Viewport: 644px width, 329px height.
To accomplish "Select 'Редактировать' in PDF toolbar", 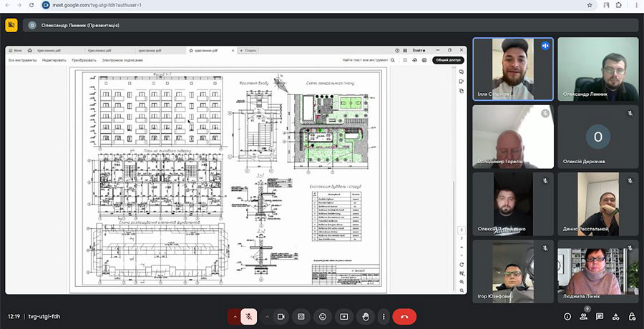I will (x=54, y=60).
